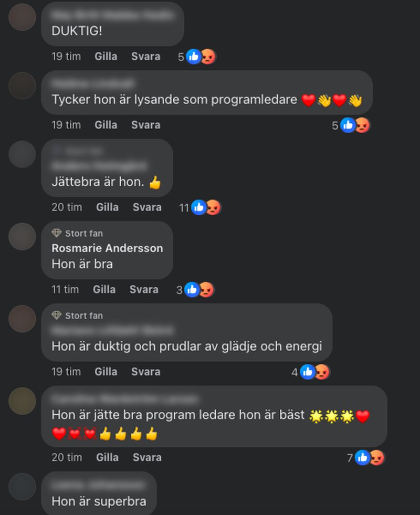Screen dimensions: 420x515
Task: Click Svara under 'Hon är duktig och prudlar'
Action: [x=146, y=372]
